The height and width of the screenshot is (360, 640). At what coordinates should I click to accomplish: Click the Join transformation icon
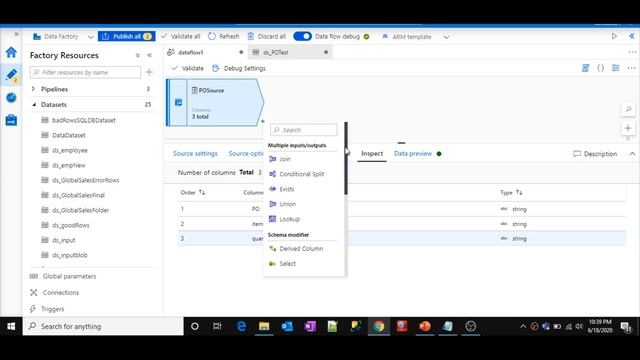(273, 159)
